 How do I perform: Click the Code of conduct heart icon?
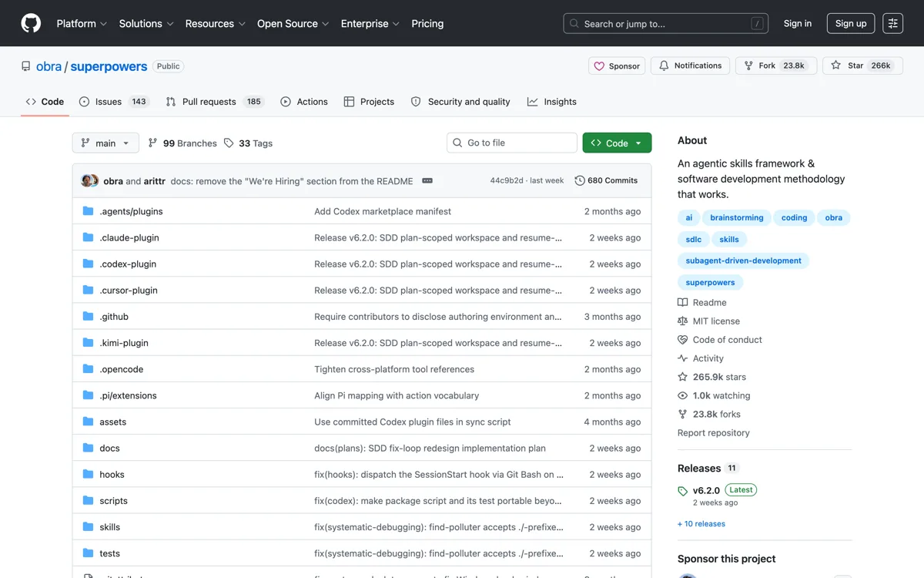(682, 339)
